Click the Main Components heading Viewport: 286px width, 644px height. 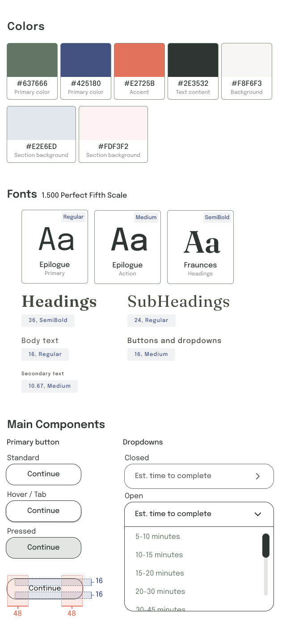(56, 424)
